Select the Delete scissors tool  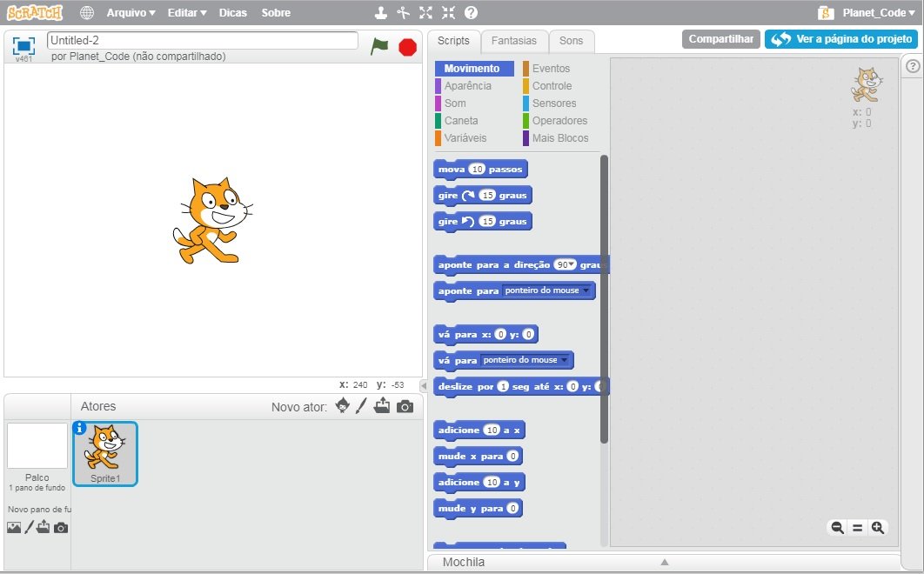(x=403, y=13)
